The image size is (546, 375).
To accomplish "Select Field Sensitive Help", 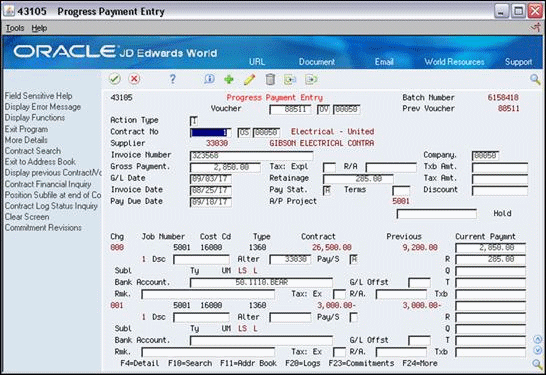I will tap(38, 96).
